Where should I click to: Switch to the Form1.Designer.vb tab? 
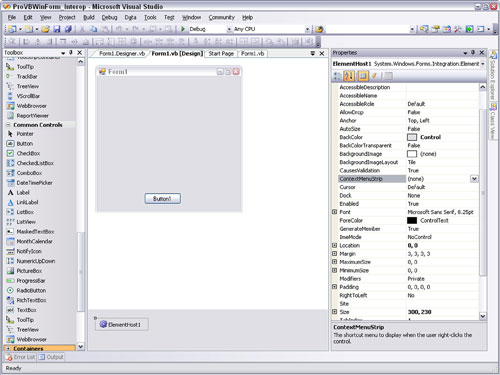pyautogui.click(x=122, y=53)
